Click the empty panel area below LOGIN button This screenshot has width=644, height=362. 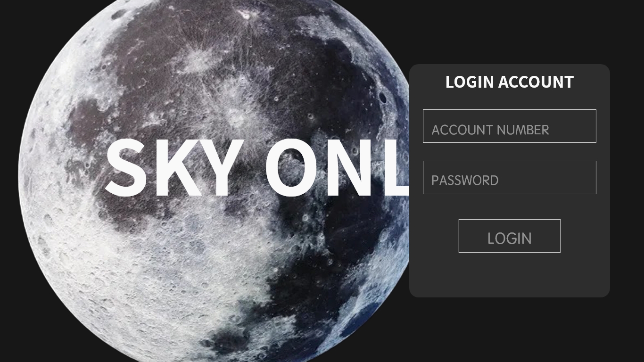point(509,275)
